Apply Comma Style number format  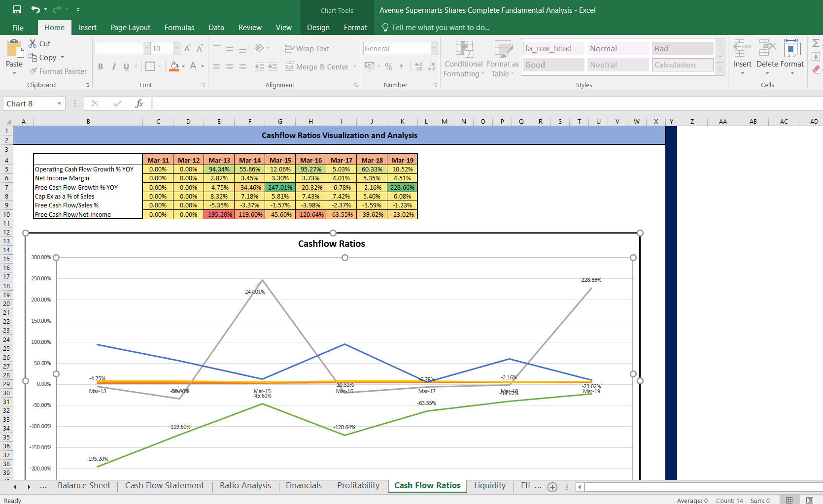(x=401, y=67)
